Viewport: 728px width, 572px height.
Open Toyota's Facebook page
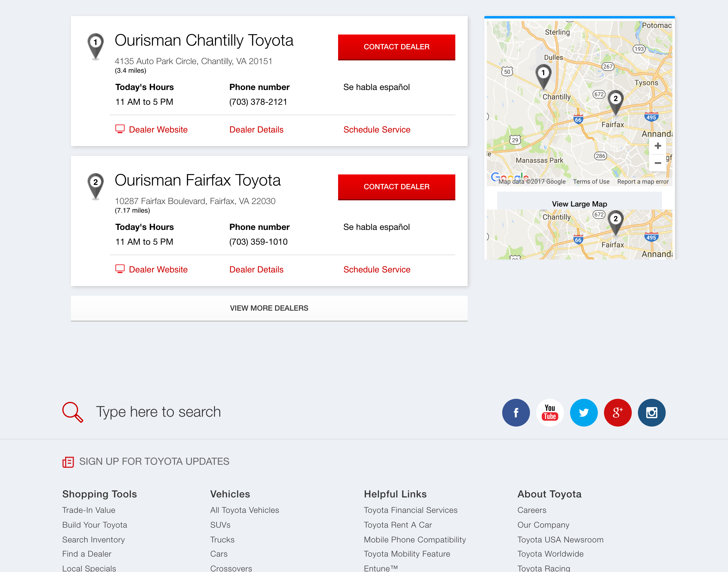[516, 413]
